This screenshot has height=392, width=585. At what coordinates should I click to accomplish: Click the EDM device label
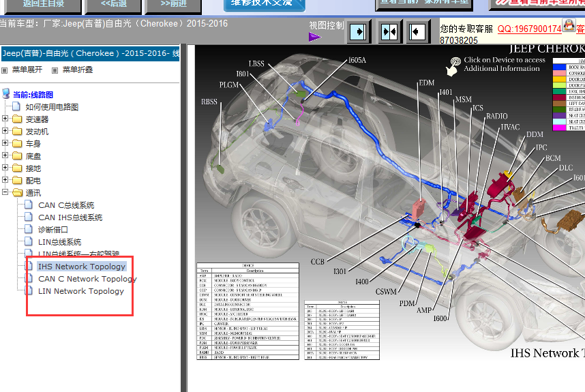(426, 82)
